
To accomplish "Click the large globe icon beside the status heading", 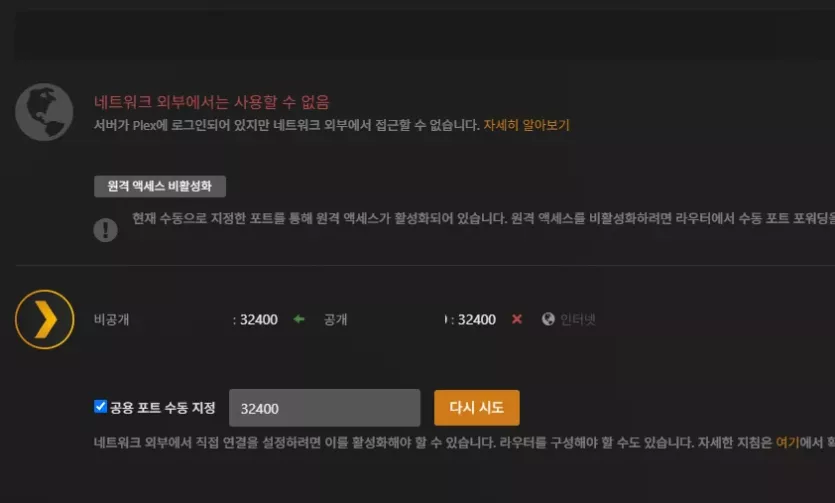I will tap(44, 112).
